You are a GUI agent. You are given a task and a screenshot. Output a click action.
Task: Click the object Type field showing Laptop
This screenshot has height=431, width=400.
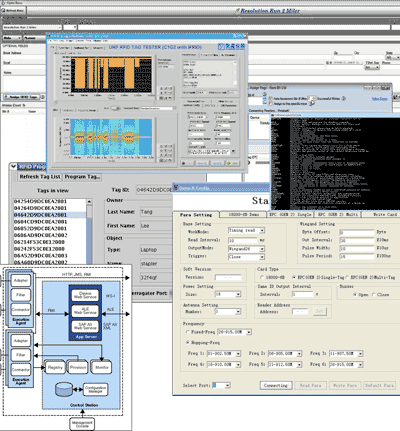tap(156, 250)
